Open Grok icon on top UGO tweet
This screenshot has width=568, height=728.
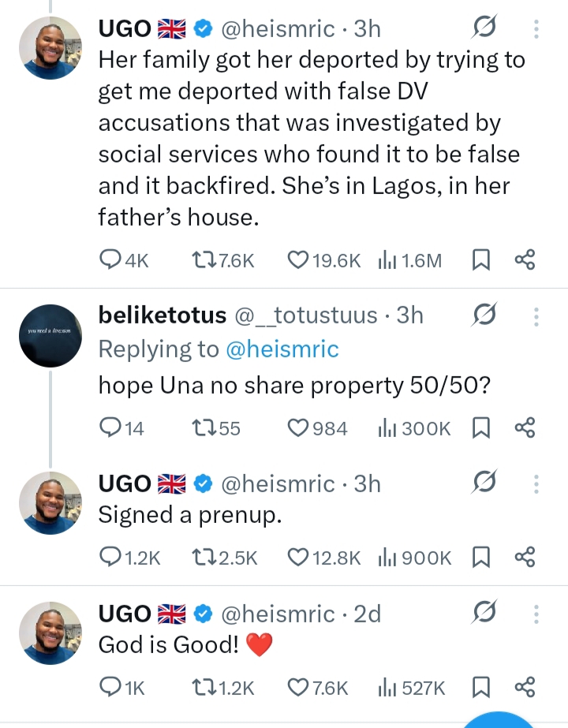484,28
